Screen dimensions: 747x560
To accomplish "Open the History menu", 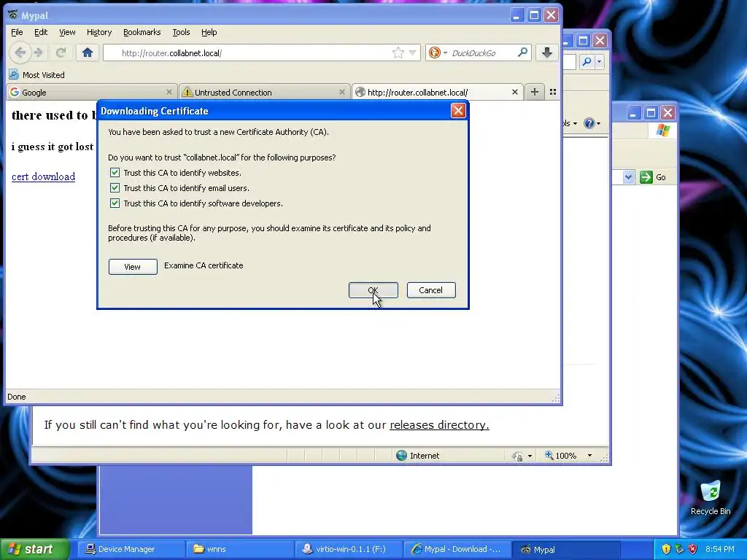I will point(99,32).
